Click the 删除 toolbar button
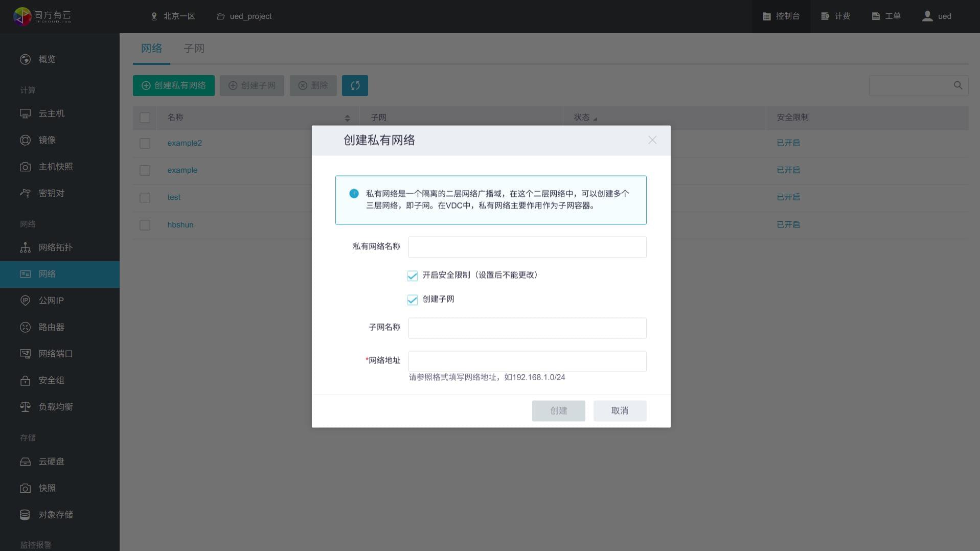This screenshot has width=980, height=551. pos(313,85)
